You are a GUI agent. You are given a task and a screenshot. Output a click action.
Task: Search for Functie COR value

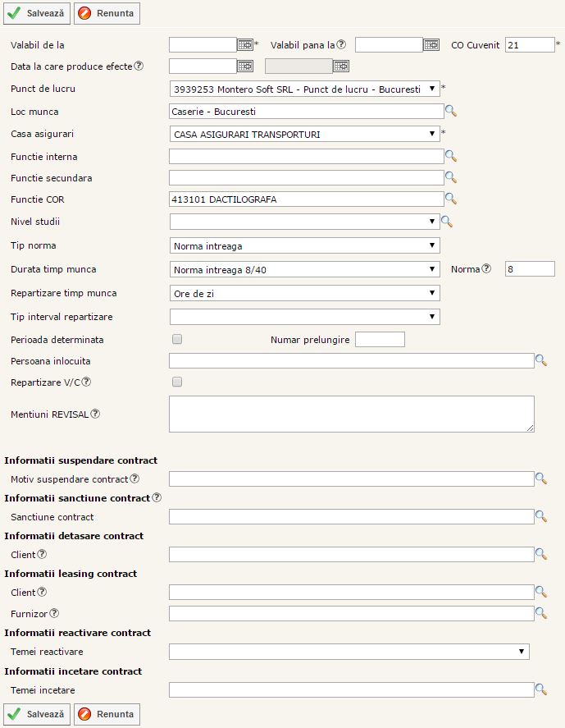[450, 198]
